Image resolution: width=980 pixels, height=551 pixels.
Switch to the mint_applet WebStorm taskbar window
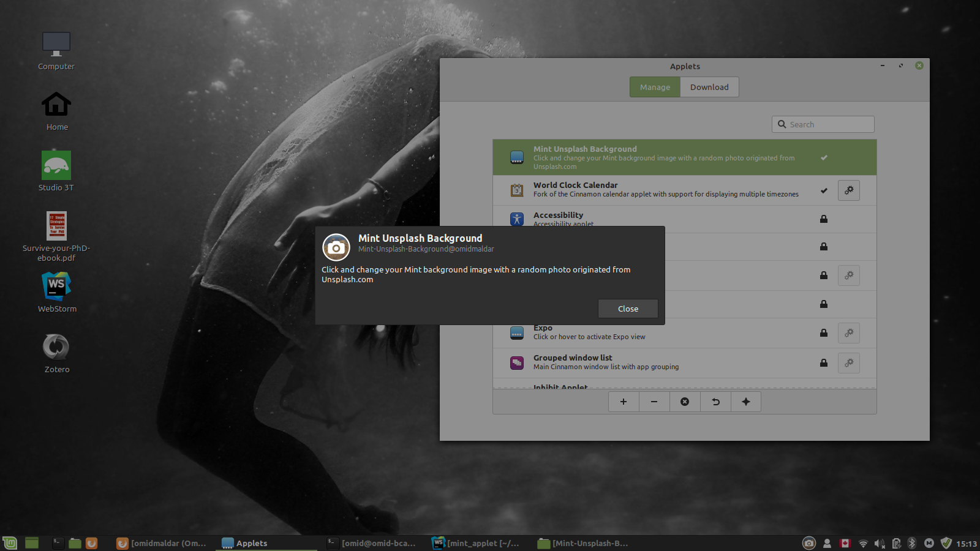(477, 543)
